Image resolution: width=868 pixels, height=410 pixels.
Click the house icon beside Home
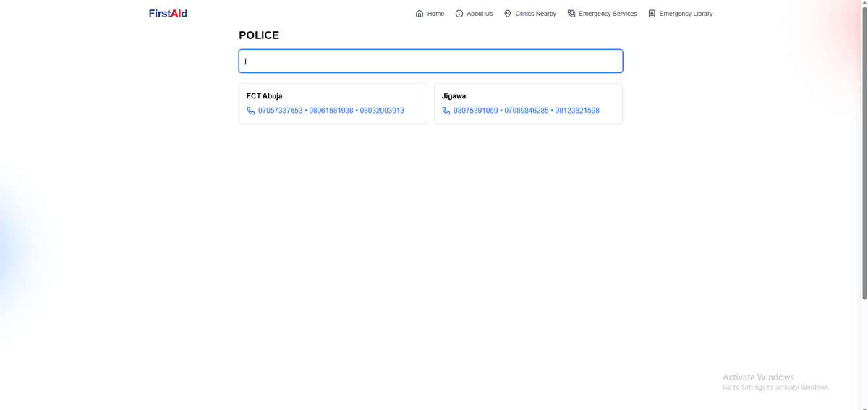click(x=420, y=14)
